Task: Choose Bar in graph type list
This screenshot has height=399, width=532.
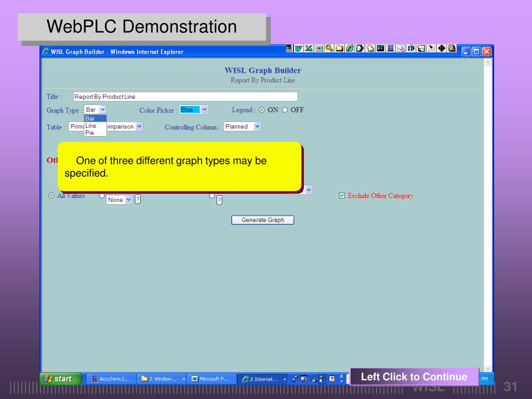Action: pos(96,118)
